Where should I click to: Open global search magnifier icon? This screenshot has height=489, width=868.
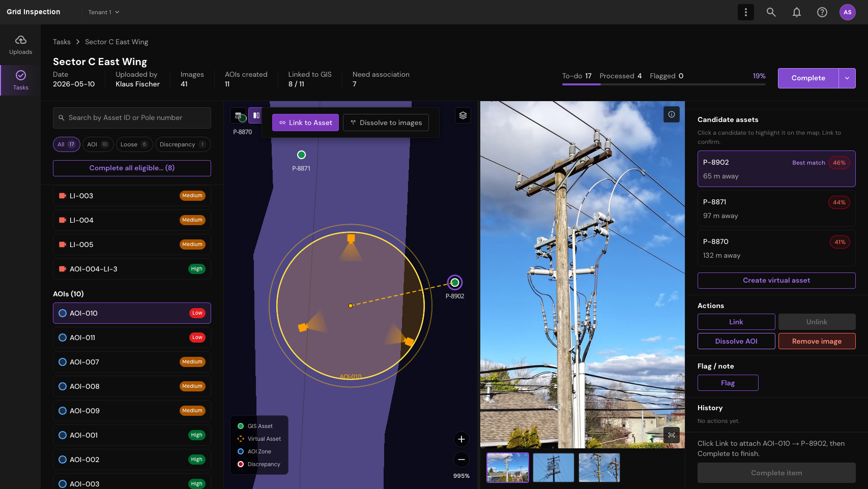(771, 12)
